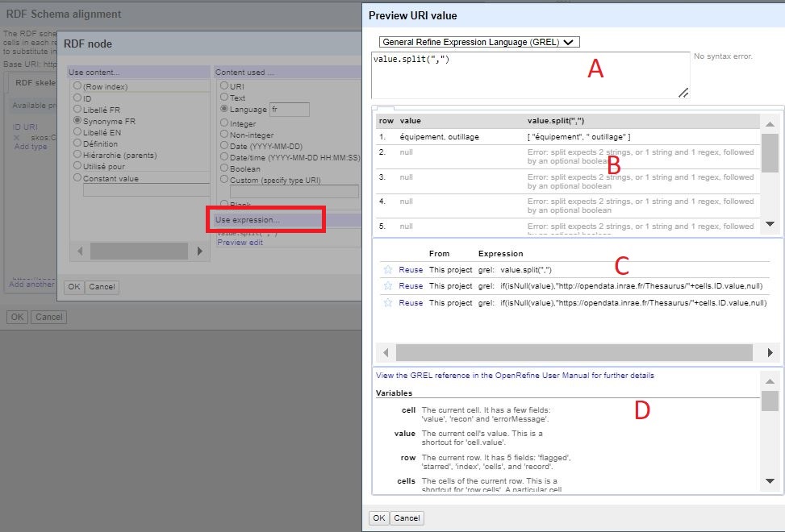Click scroll-down arrow of preview results table

[x=770, y=223]
